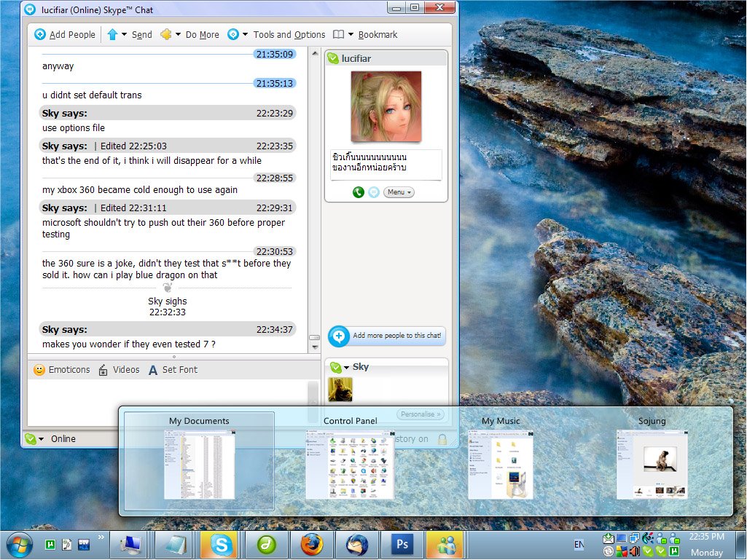Open the Send menu label
Screen dimensions: 747x560
[142, 35]
